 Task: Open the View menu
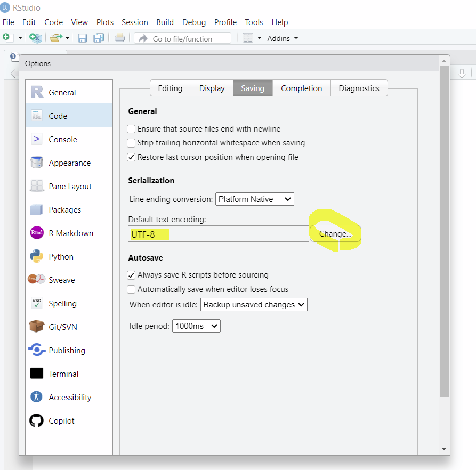point(79,22)
